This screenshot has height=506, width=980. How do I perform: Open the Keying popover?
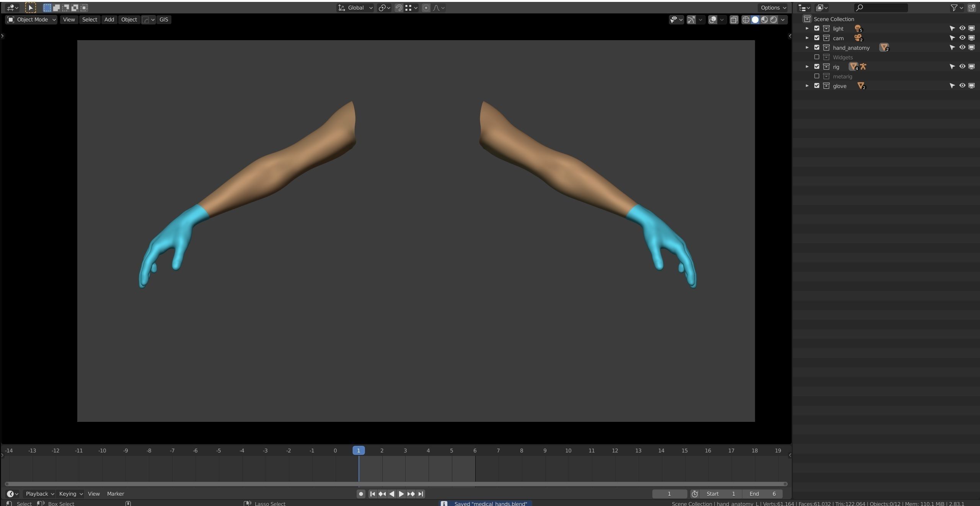point(70,494)
